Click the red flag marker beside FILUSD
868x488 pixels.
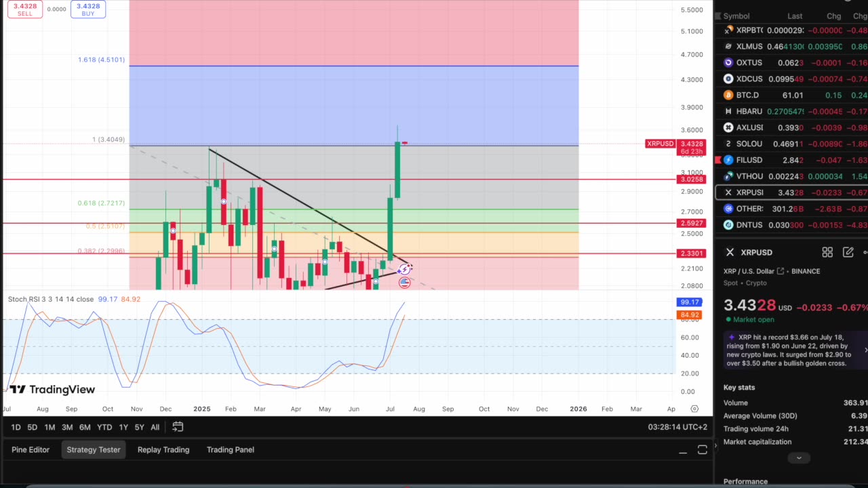tap(718, 160)
